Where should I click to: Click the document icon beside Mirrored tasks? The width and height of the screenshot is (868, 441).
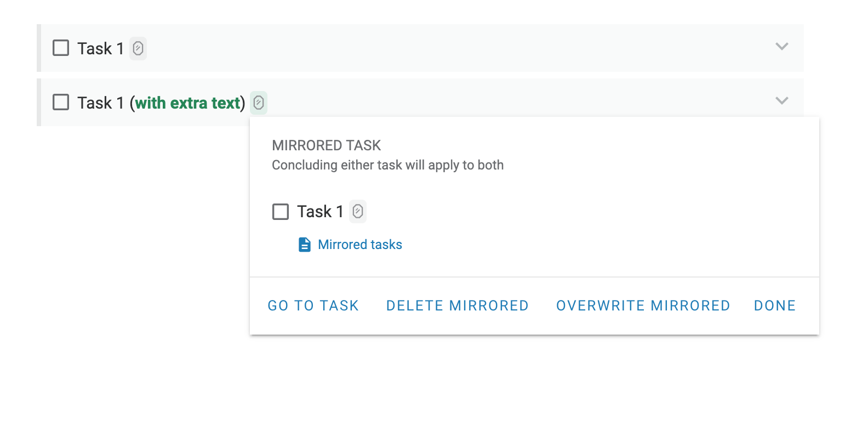pos(305,245)
